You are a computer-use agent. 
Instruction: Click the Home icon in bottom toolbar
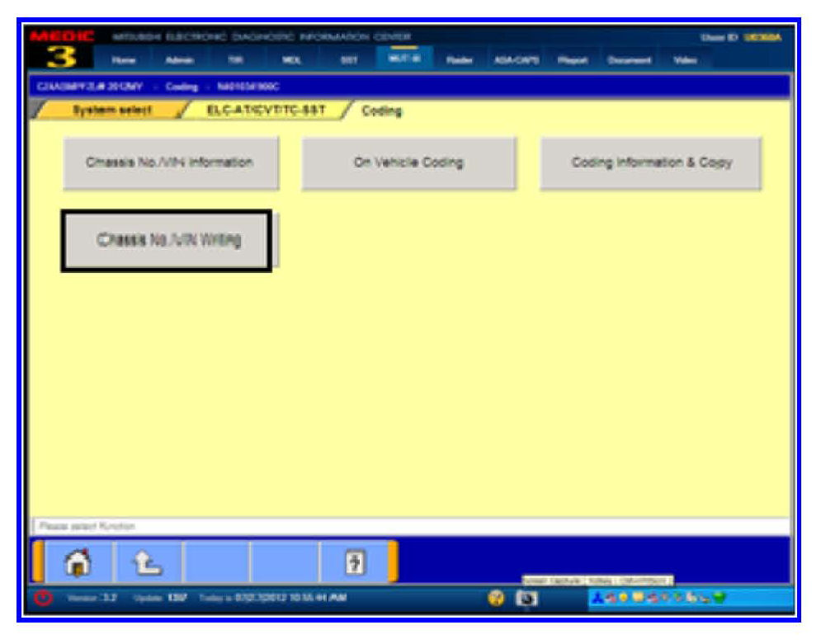(x=78, y=563)
